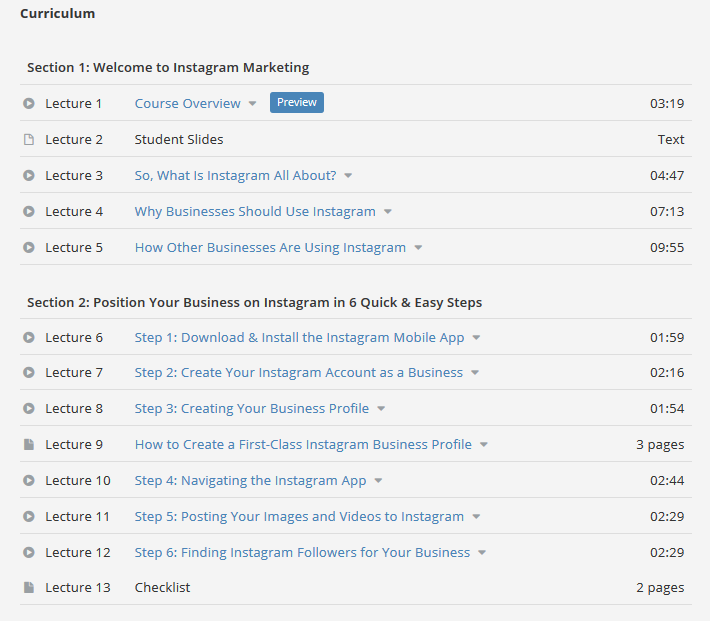Open Why Businesses Should Use Instagram link

point(255,212)
